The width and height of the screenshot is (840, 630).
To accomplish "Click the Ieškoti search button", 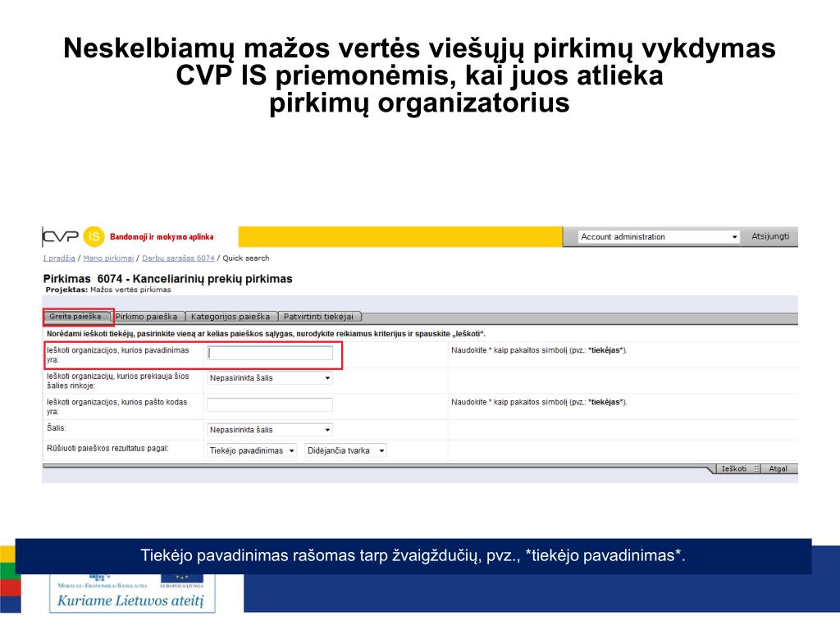I will [734, 468].
